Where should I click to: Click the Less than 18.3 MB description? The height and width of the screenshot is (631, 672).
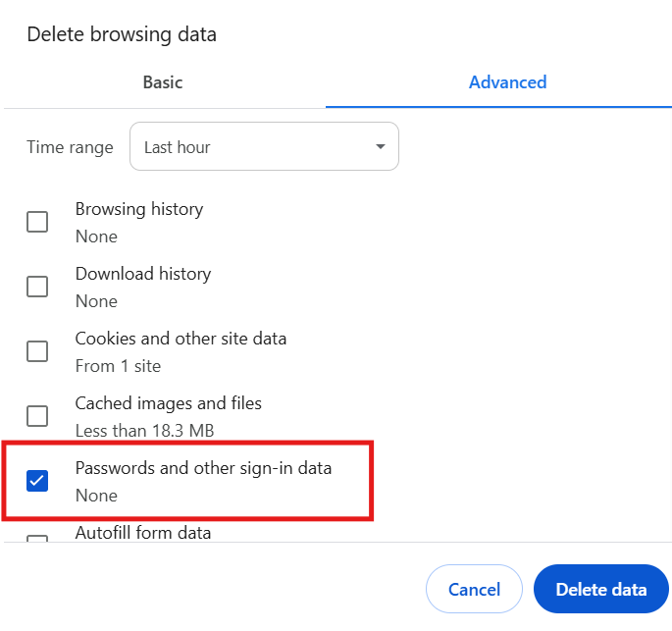(145, 431)
